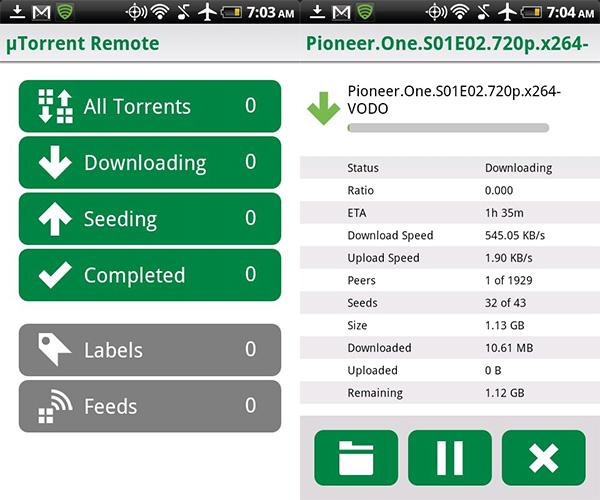The width and height of the screenshot is (600, 500).
Task: Tap the files folder icon button
Action: click(x=356, y=458)
